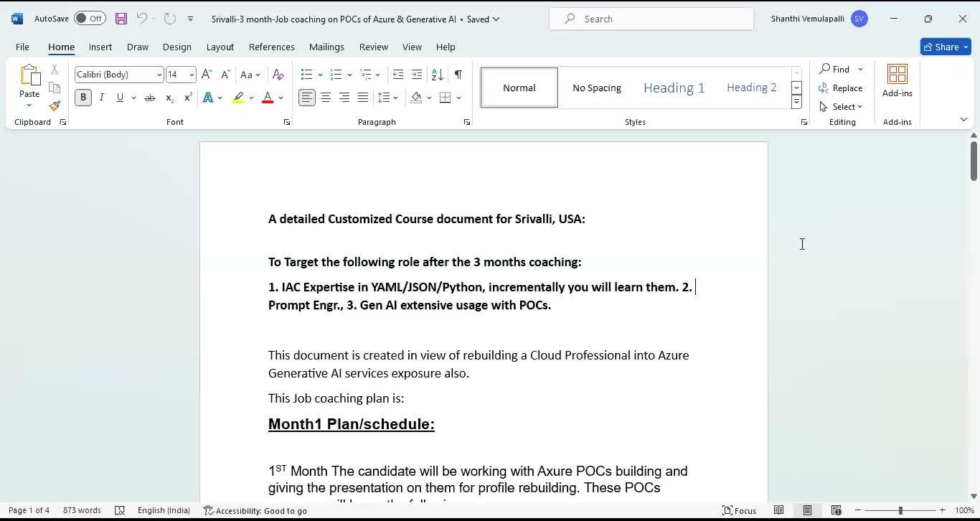Image resolution: width=980 pixels, height=521 pixels.
Task: Apply the No Spacing style
Action: coord(597,88)
